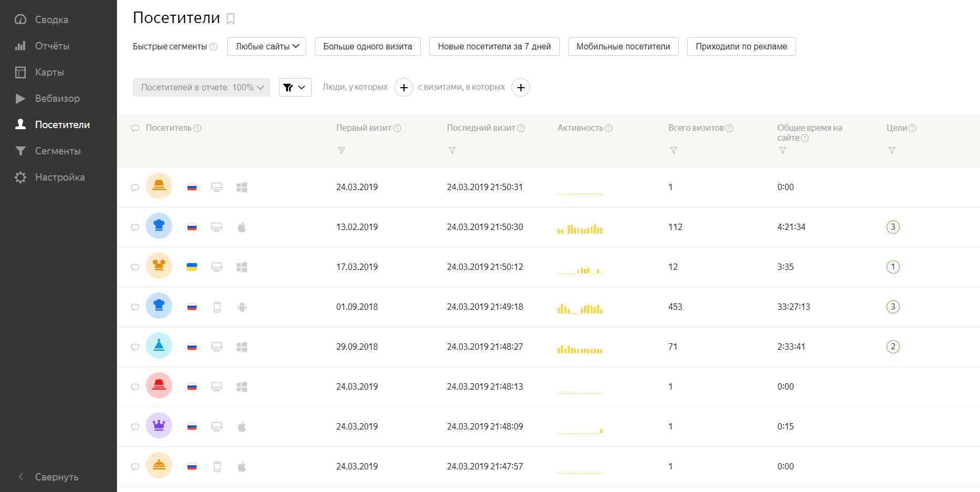Image resolution: width=980 pixels, height=492 pixels.
Task: Add a condition after 'с визитами, в которых'
Action: [x=520, y=88]
